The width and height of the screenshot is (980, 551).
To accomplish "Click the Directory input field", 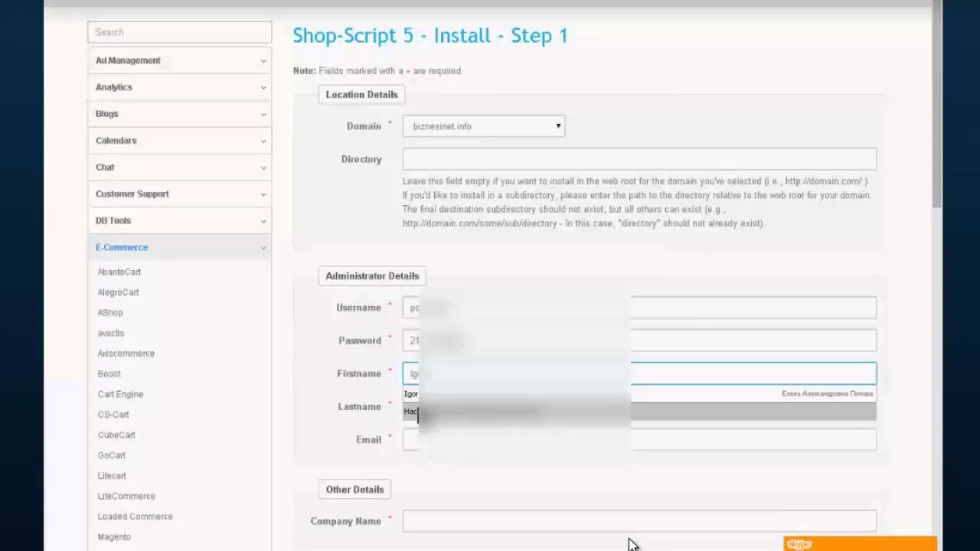I will point(639,159).
